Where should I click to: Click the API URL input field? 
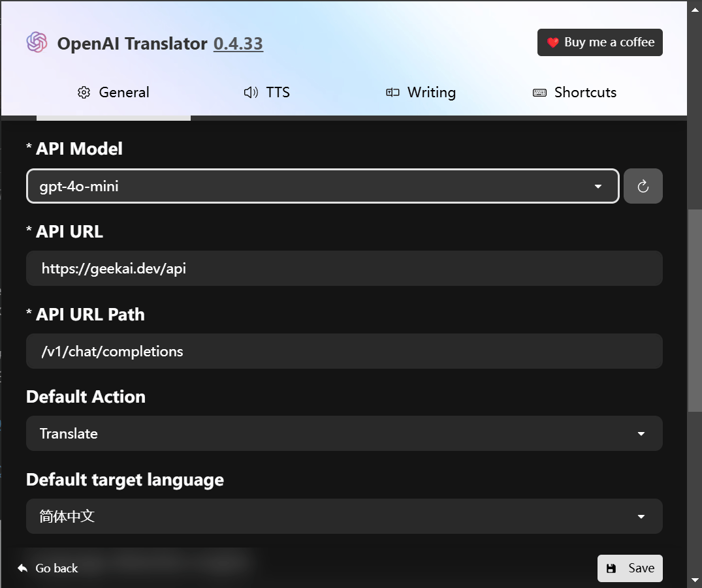pos(344,268)
